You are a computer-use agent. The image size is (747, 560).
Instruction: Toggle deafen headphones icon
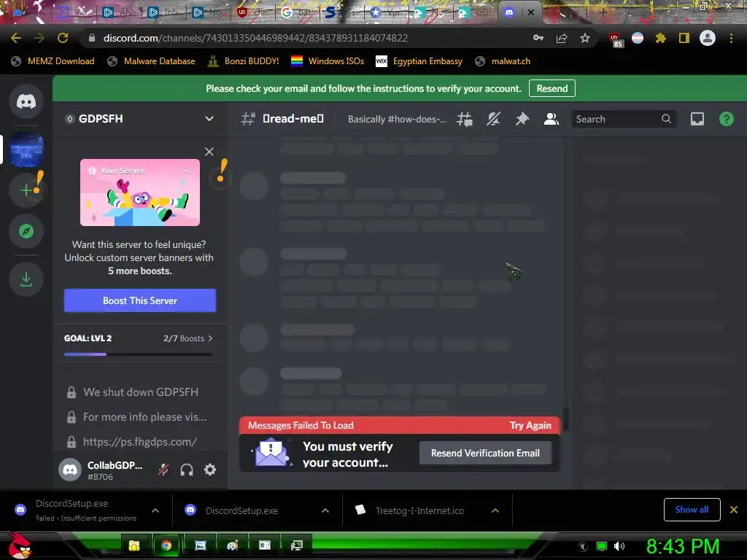187,470
